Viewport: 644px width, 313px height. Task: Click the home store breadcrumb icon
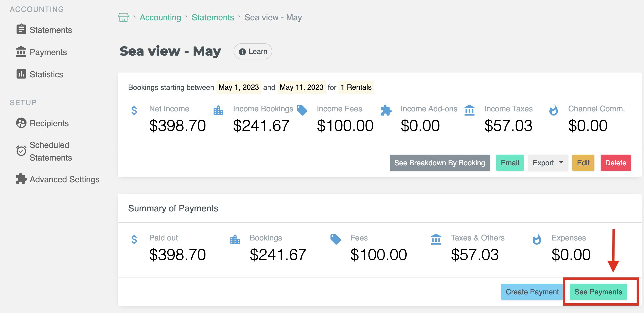tap(123, 17)
